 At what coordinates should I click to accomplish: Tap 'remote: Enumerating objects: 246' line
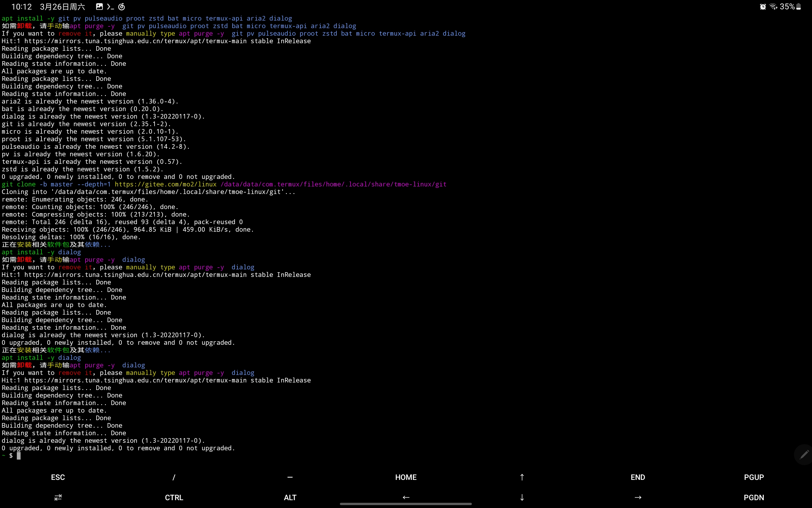click(x=75, y=199)
